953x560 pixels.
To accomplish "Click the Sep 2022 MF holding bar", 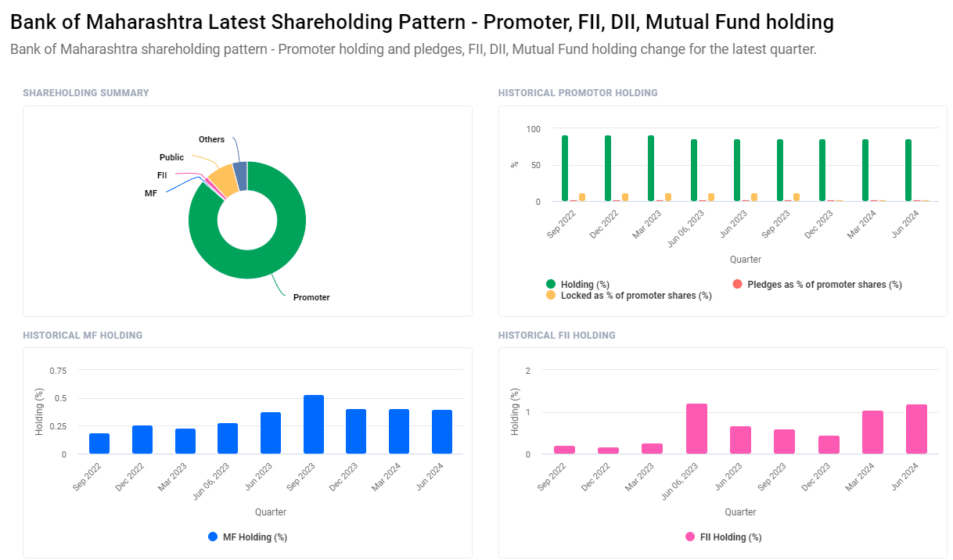I will click(x=99, y=443).
